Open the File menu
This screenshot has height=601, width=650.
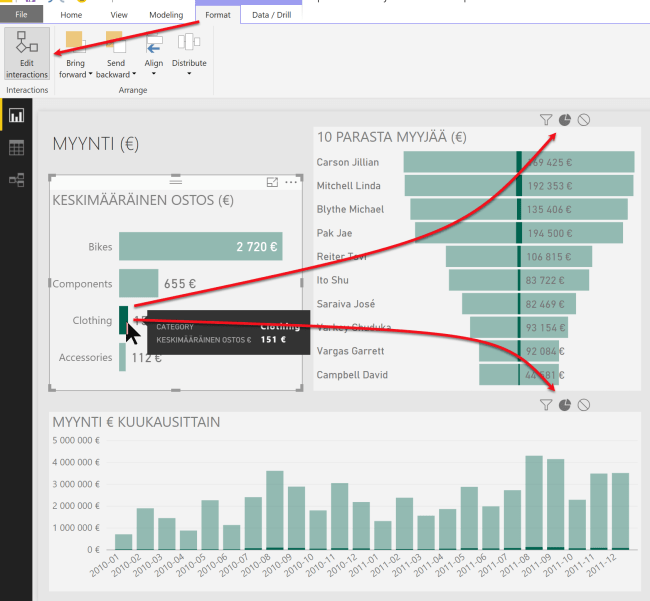coord(21,16)
